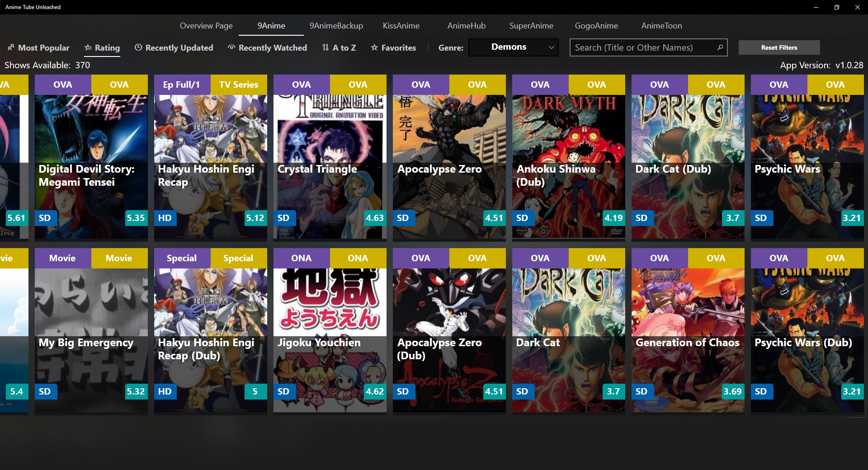Click the 5.12 rating badge

click(255, 218)
